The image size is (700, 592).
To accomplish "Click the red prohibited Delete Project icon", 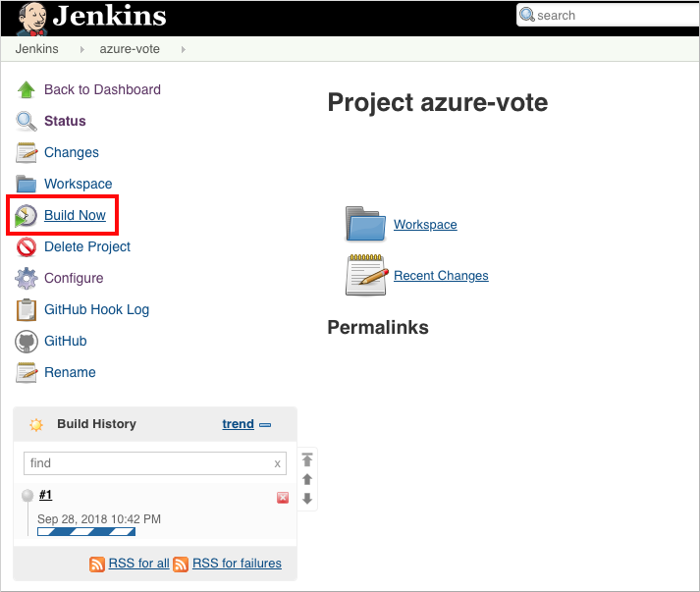I will pos(27,246).
